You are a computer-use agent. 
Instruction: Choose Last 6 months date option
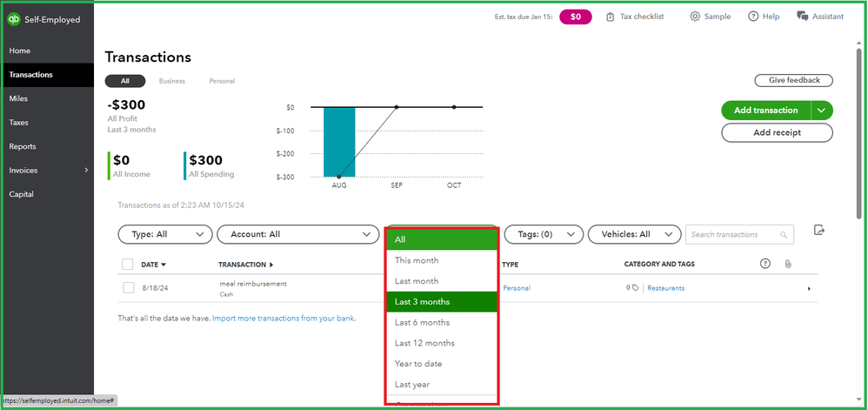point(441,322)
